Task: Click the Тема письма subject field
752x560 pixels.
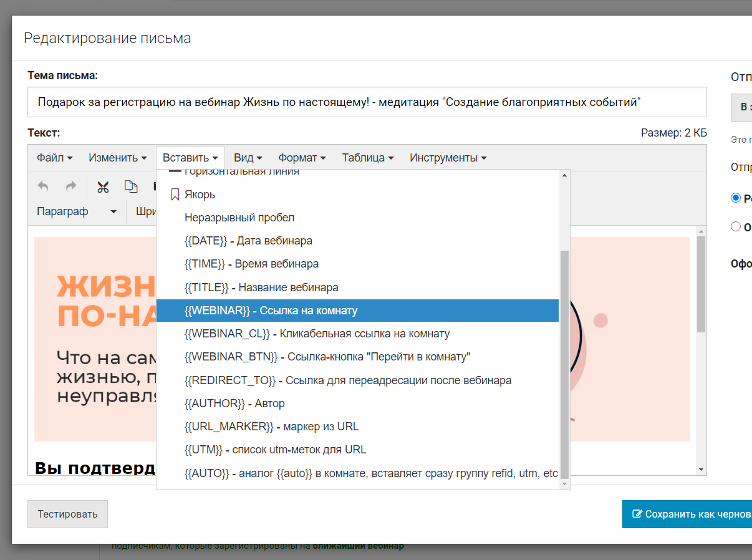Action: [367, 102]
